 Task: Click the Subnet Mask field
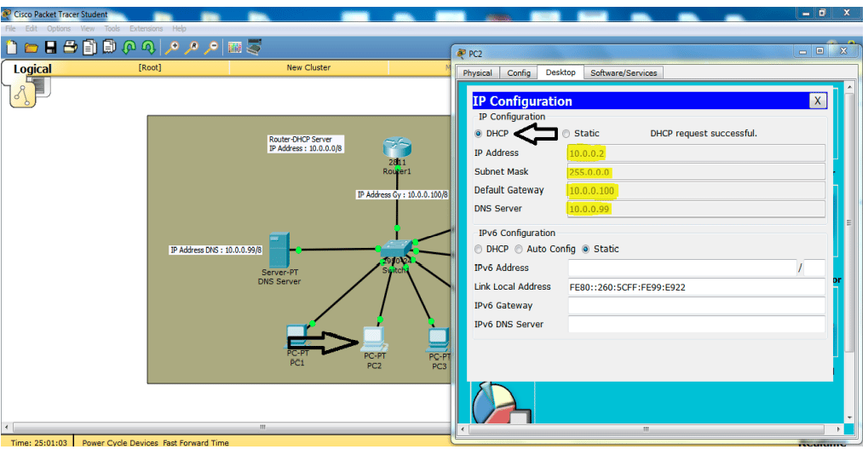point(696,172)
